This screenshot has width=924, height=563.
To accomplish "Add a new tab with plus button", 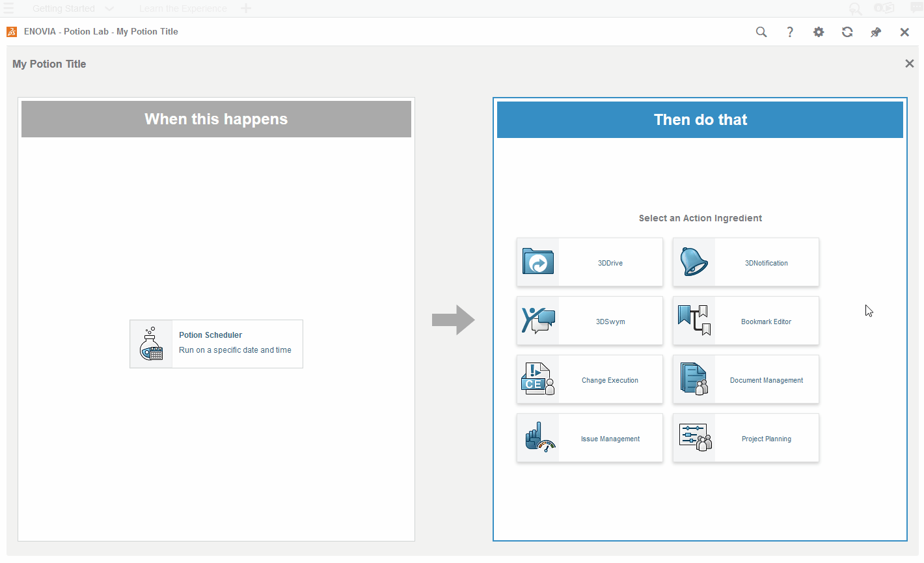I will point(246,8).
